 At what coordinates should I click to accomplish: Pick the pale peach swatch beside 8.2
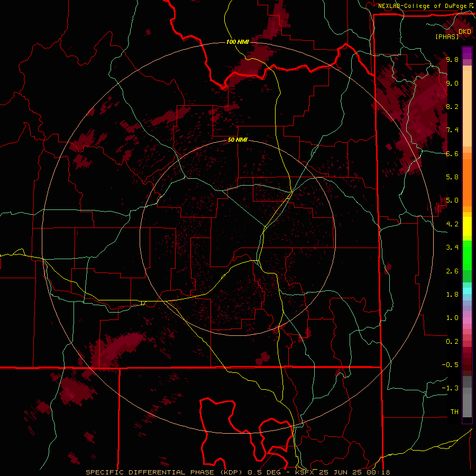[467, 108]
